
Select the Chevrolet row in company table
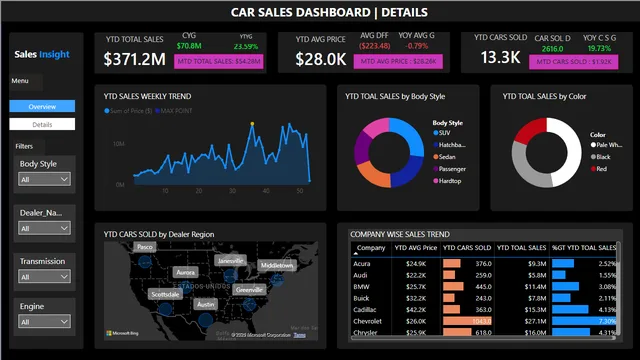[x=484, y=321]
